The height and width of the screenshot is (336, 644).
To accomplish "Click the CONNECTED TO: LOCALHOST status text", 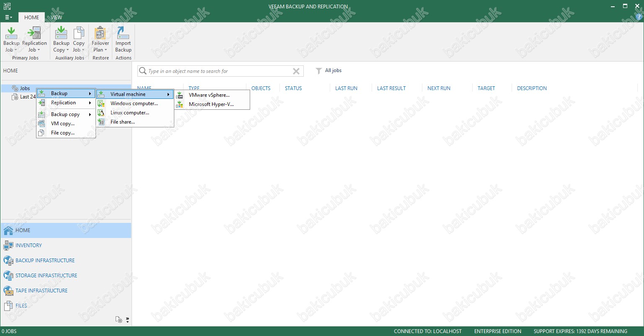I will [x=428, y=331].
